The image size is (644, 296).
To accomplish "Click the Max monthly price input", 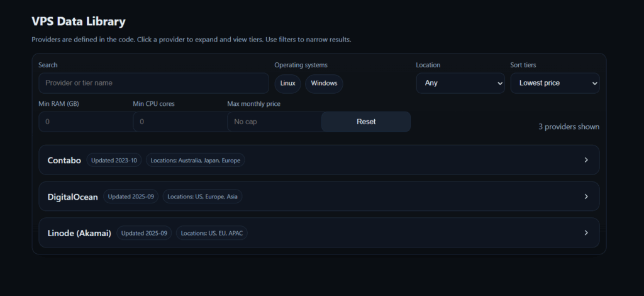I will coord(274,122).
